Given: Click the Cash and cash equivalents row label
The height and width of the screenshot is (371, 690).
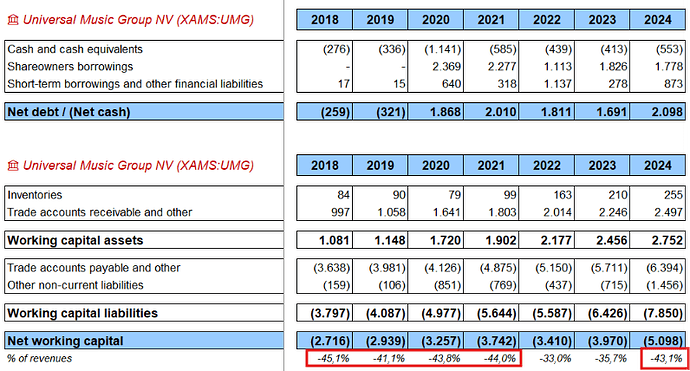Looking at the screenshot, I should (x=75, y=49).
